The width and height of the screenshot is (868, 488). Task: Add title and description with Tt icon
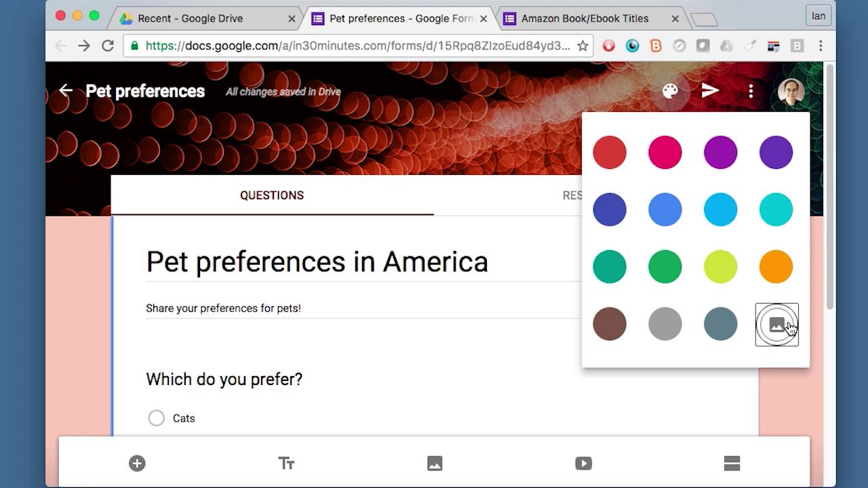click(286, 463)
